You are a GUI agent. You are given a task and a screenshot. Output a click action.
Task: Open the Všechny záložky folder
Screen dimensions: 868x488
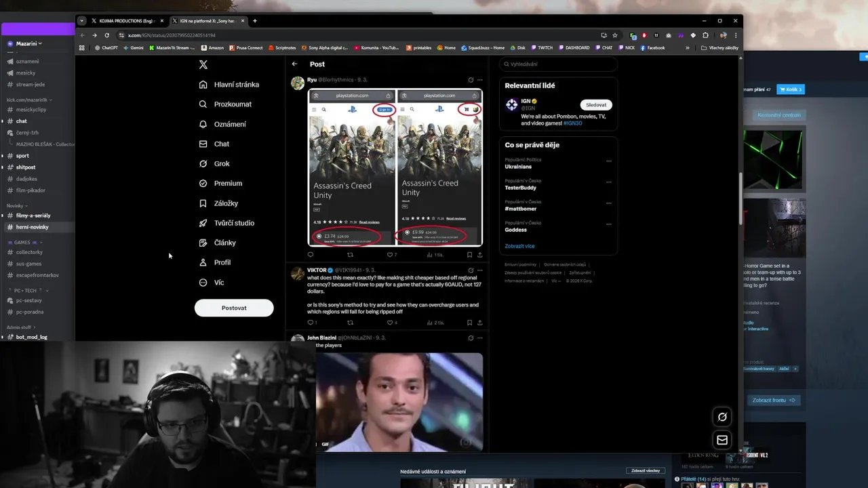(x=719, y=48)
